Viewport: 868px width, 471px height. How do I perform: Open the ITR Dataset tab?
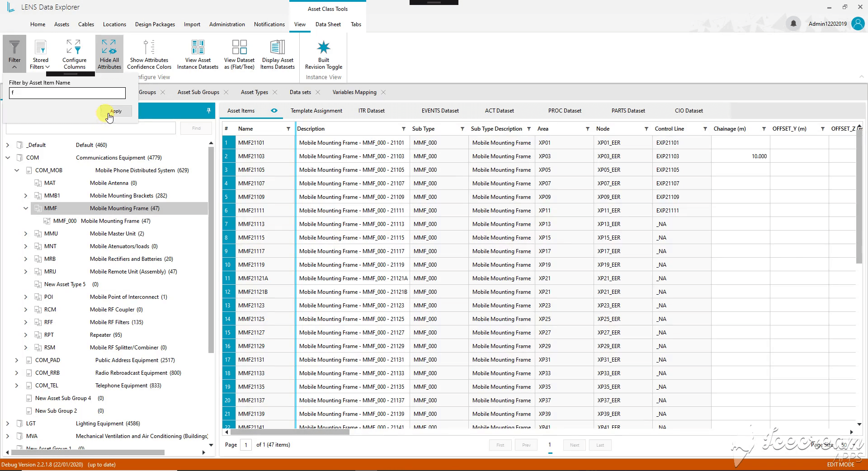pyautogui.click(x=372, y=111)
